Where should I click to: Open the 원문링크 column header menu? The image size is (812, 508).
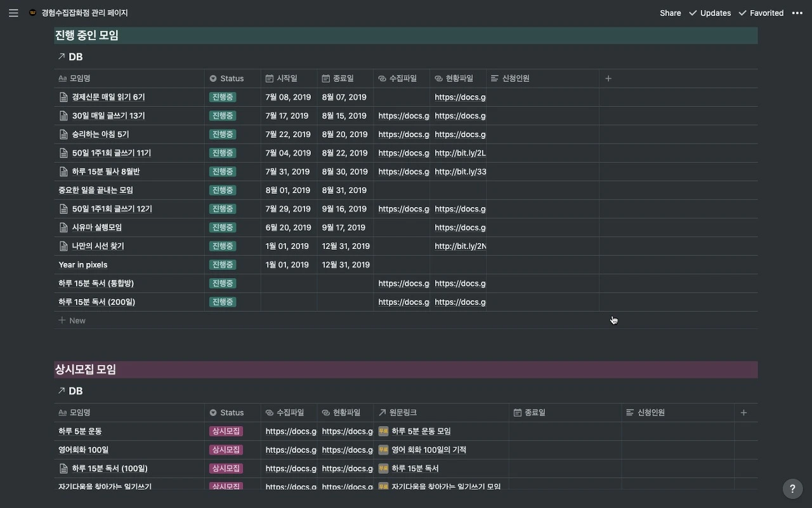pyautogui.click(x=441, y=413)
